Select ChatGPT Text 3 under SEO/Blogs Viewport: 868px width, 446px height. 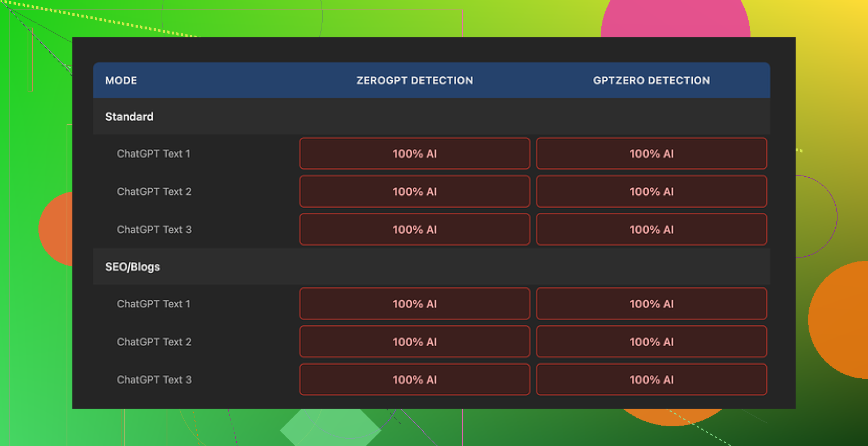click(154, 379)
